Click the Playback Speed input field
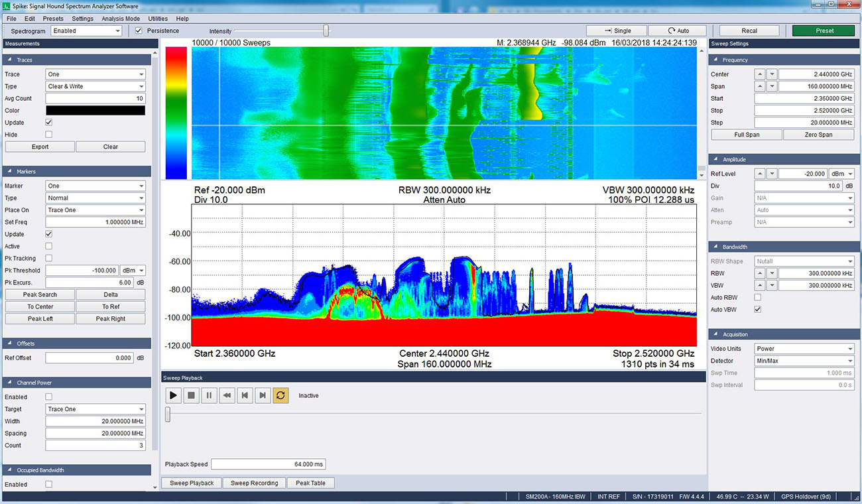This screenshot has width=862, height=504. tap(269, 464)
